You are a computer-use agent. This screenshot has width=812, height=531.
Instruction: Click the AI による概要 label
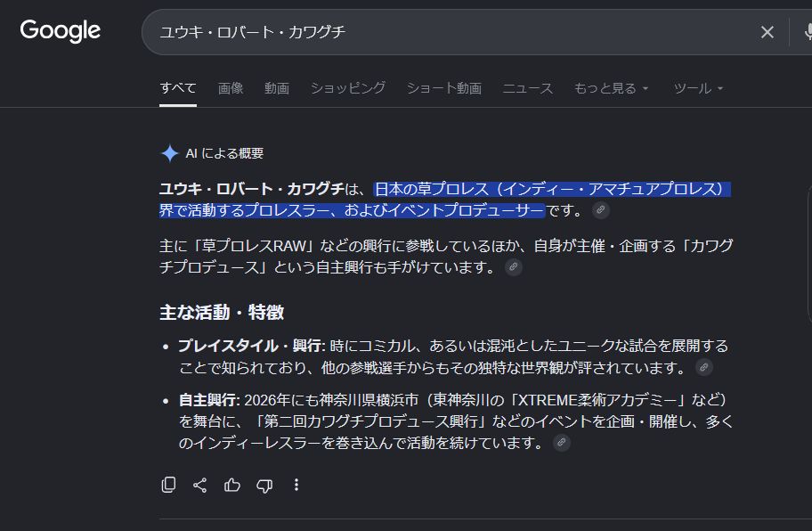(224, 153)
